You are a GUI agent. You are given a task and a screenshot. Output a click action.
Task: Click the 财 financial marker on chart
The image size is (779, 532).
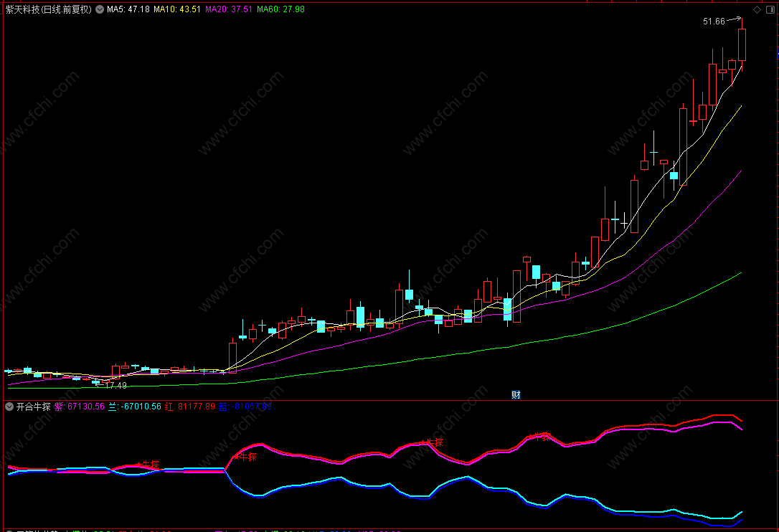click(x=516, y=395)
